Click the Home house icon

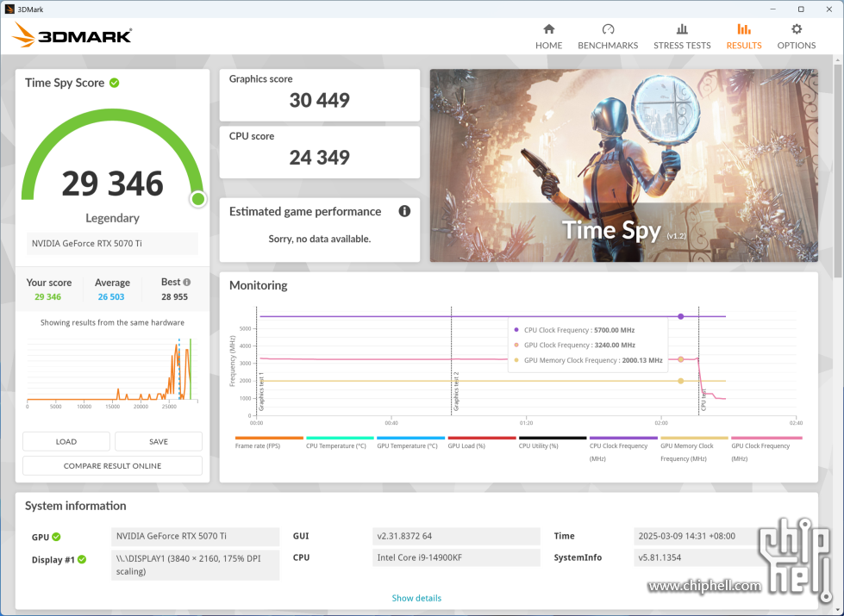coord(548,29)
